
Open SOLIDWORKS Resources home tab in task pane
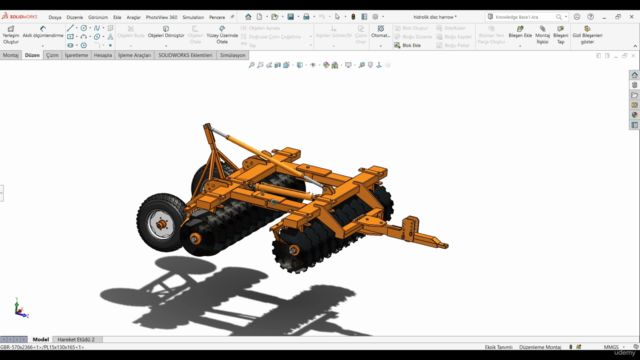(x=634, y=75)
